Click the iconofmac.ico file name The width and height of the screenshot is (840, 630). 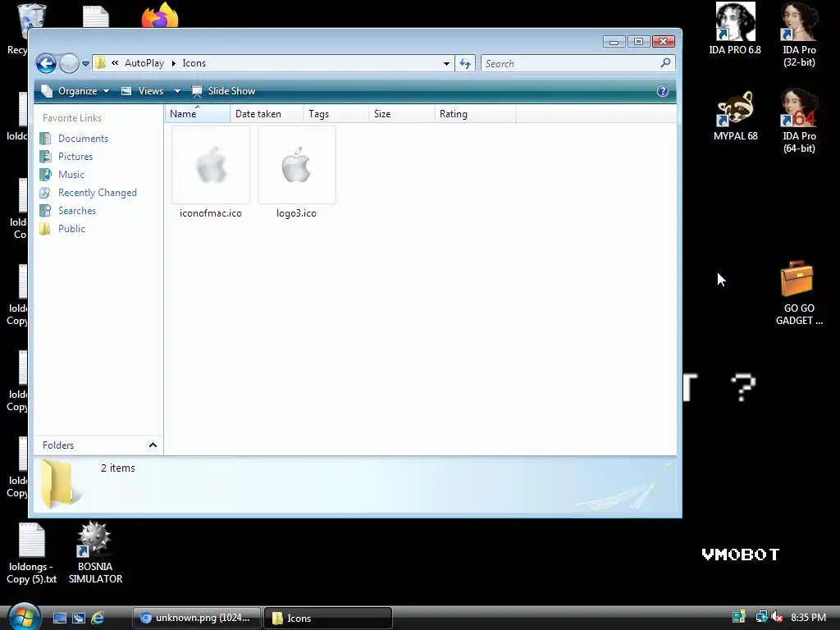(x=211, y=213)
